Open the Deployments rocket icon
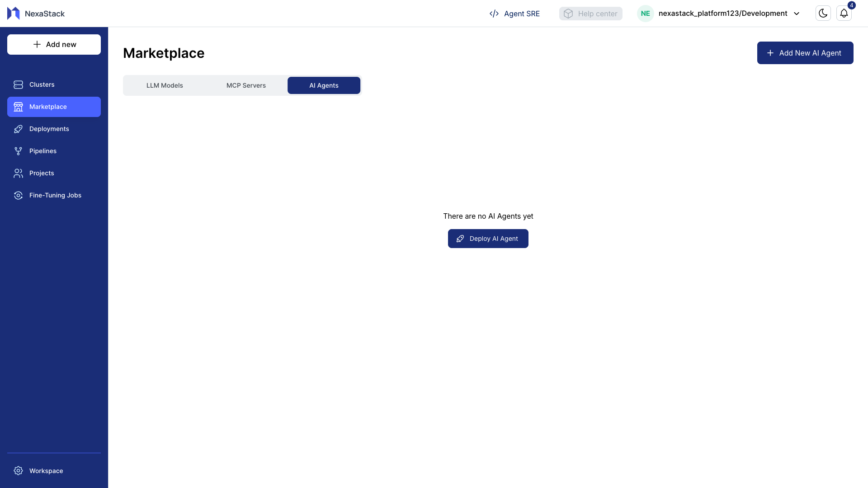The height and width of the screenshot is (488, 868). (18, 129)
